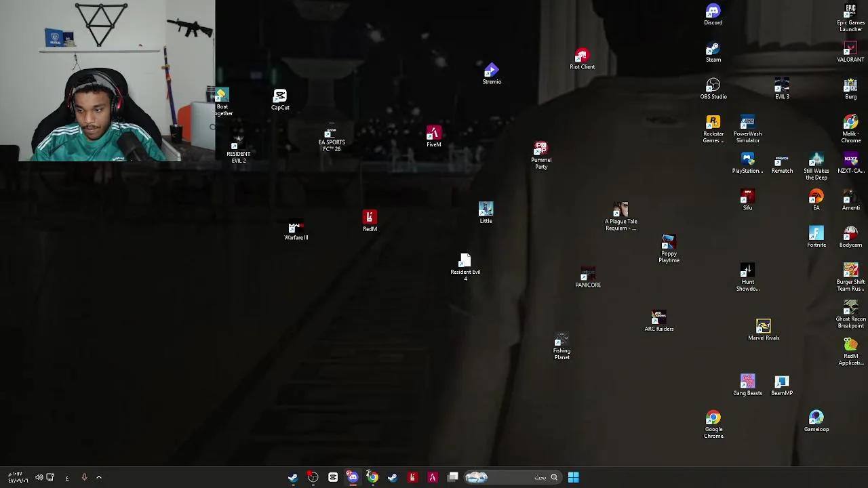Open the Little desktop shortcut

click(x=486, y=213)
